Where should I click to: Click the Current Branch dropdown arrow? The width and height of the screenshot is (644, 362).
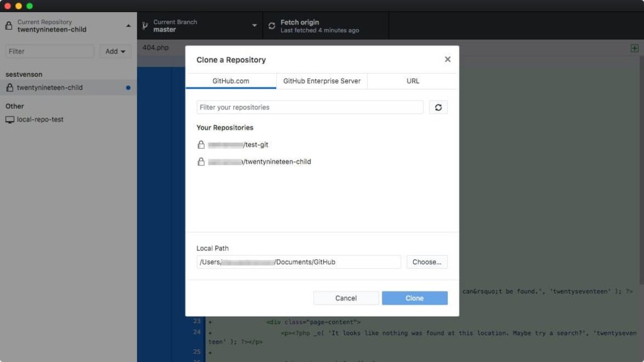255,26
